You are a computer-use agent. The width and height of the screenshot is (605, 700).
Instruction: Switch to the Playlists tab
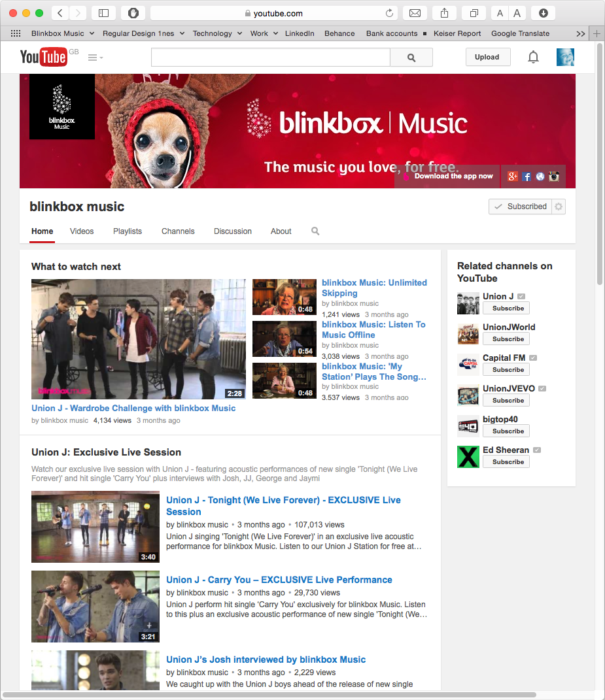coord(127,231)
